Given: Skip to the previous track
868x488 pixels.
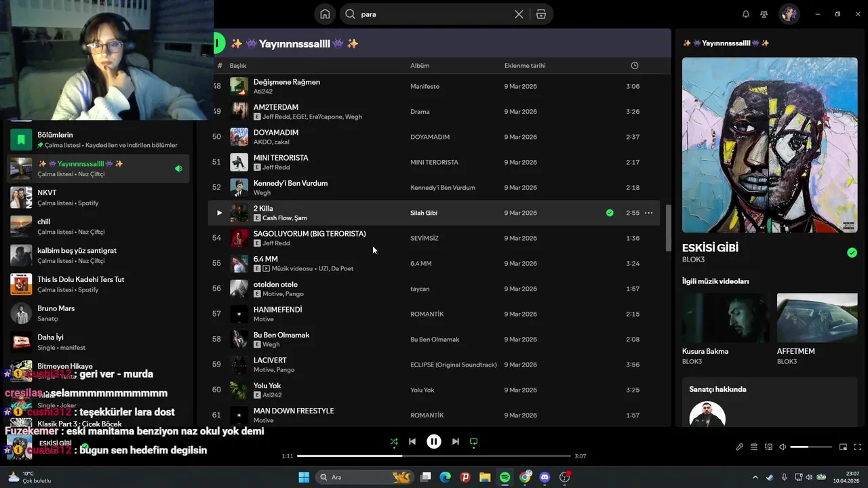Looking at the screenshot, I should click(x=412, y=442).
